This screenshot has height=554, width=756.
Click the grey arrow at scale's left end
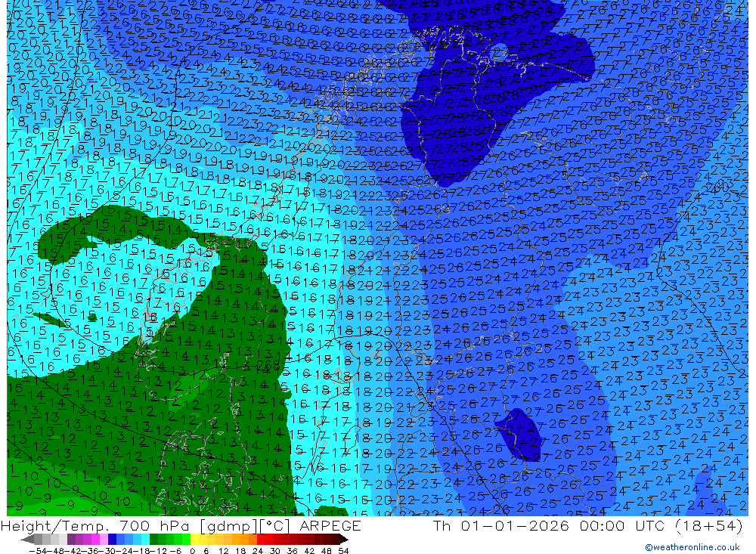[27, 540]
